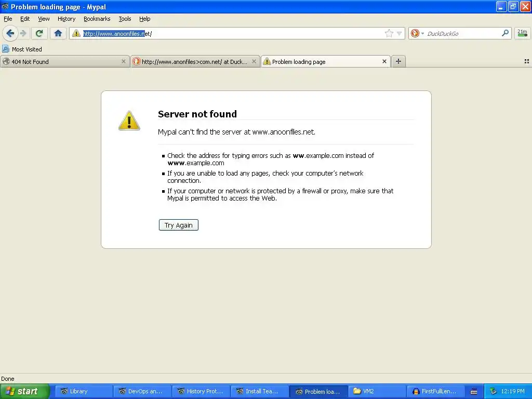Open the 21m toolbar addon button
Screen dimensions: 532x399
[522, 33]
